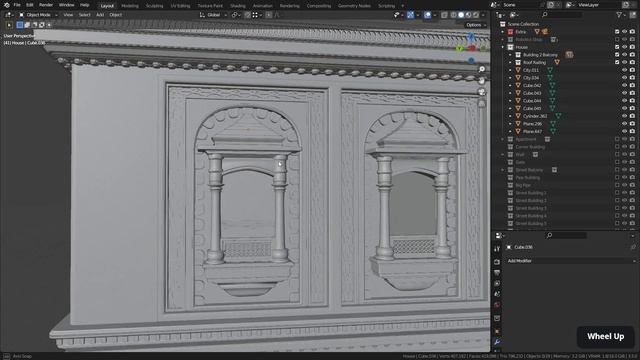Screen dimensions: 640x360
Task: Uncheck the House collection checkbox
Action: pos(617,47)
